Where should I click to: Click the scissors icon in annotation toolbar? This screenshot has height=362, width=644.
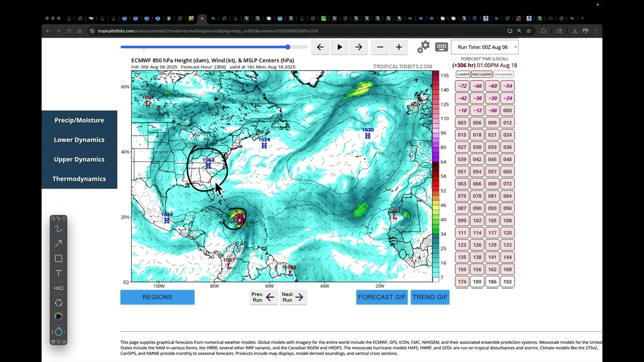pos(64,342)
